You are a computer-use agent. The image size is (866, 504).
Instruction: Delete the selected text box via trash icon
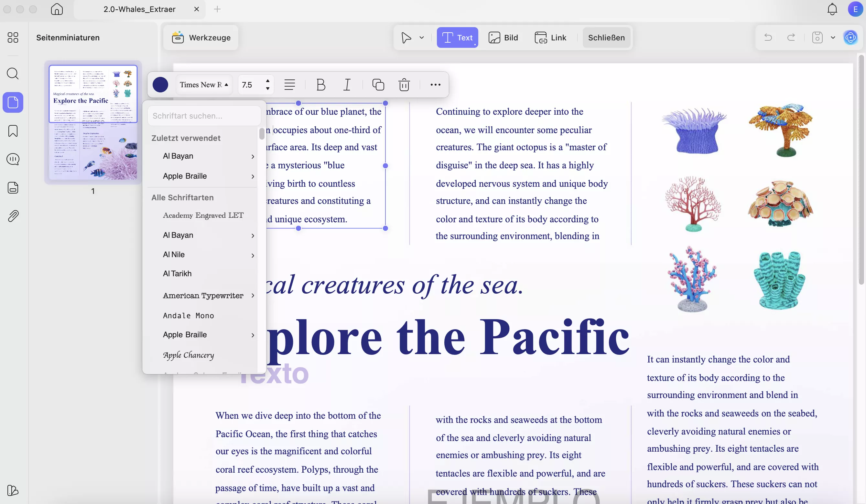pyautogui.click(x=404, y=85)
